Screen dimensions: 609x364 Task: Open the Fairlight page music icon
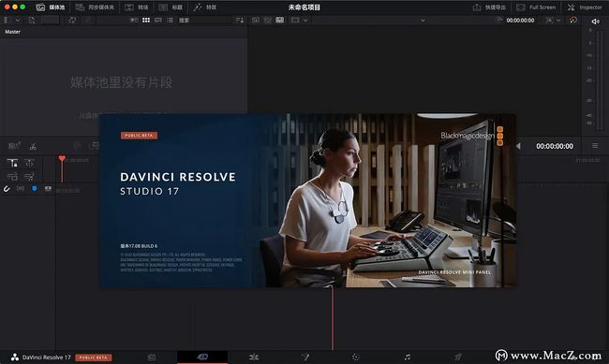click(x=407, y=357)
